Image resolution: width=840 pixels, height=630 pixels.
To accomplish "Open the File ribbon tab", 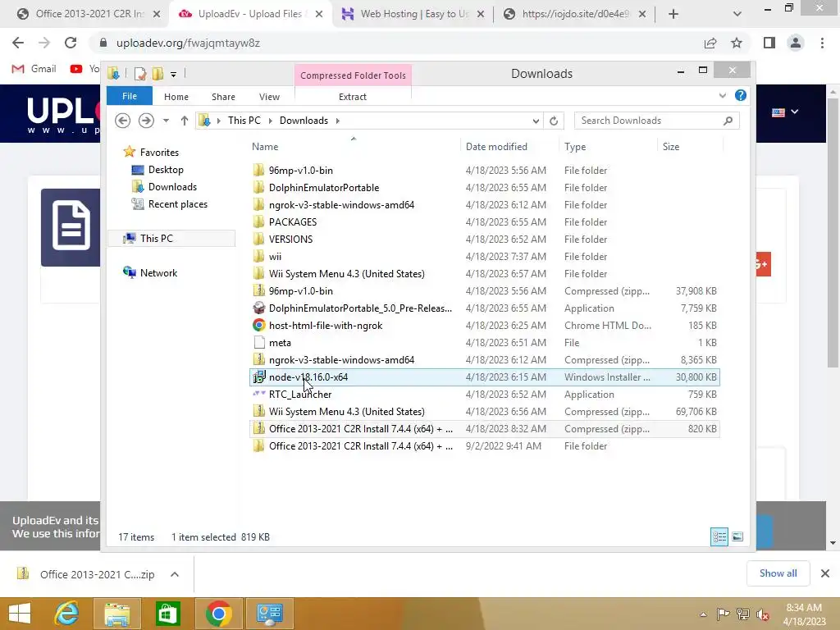I will click(x=130, y=96).
